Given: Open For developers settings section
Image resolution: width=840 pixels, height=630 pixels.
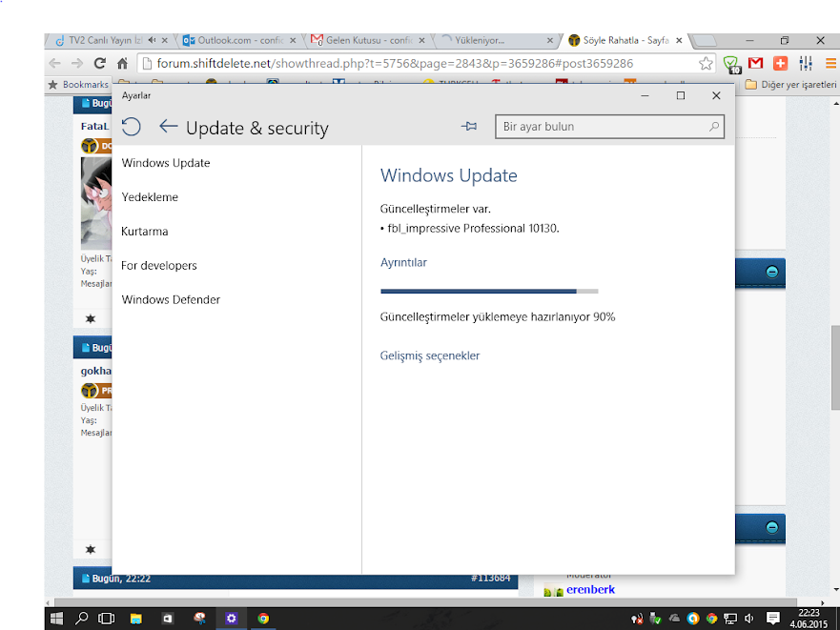Looking at the screenshot, I should [x=159, y=266].
